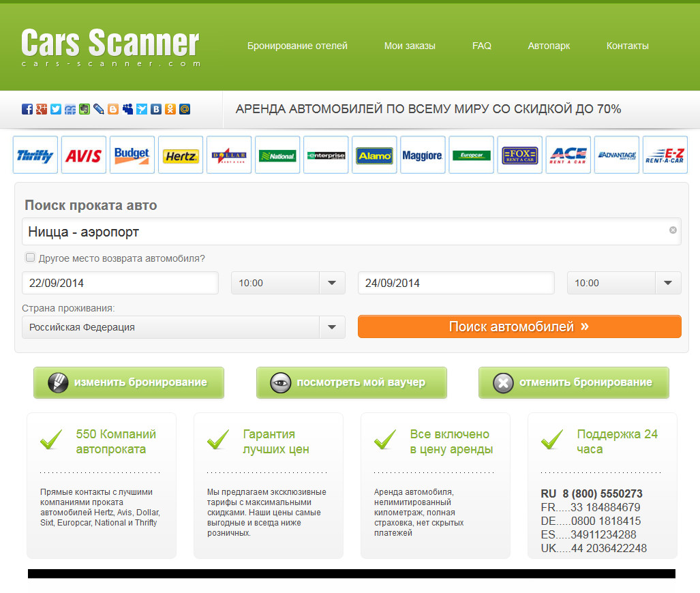Share on VKontakte icon
Viewport: 700px width, 593px height.
click(x=156, y=109)
